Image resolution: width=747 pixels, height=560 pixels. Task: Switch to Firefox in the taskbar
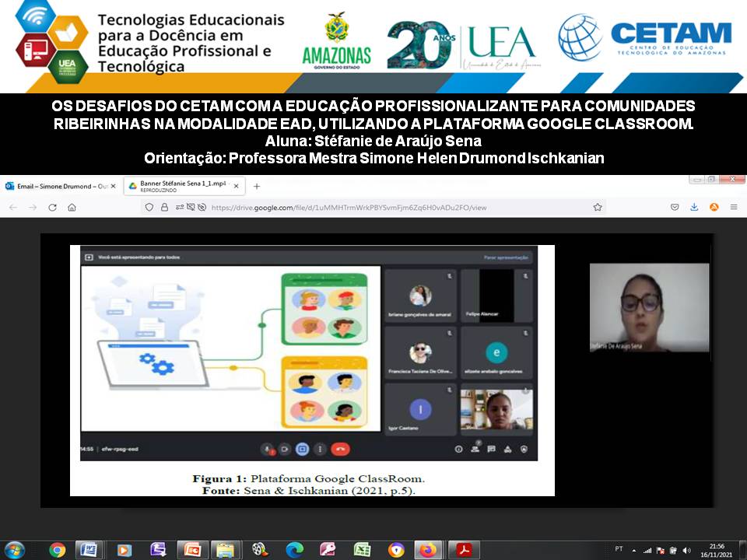[428, 551]
